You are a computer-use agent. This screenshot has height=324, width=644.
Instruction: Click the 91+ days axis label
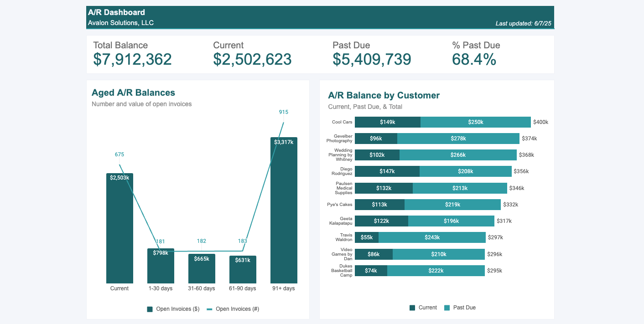point(284,288)
